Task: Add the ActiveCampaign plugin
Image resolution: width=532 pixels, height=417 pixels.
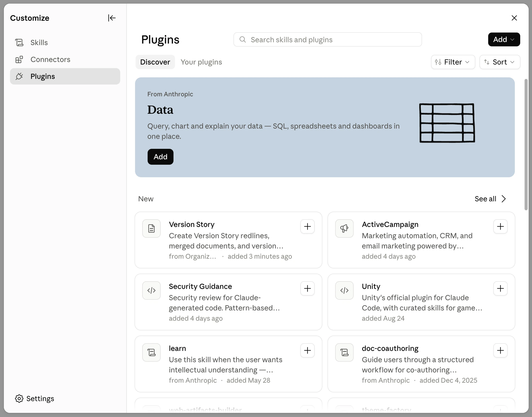Action: [x=500, y=226]
